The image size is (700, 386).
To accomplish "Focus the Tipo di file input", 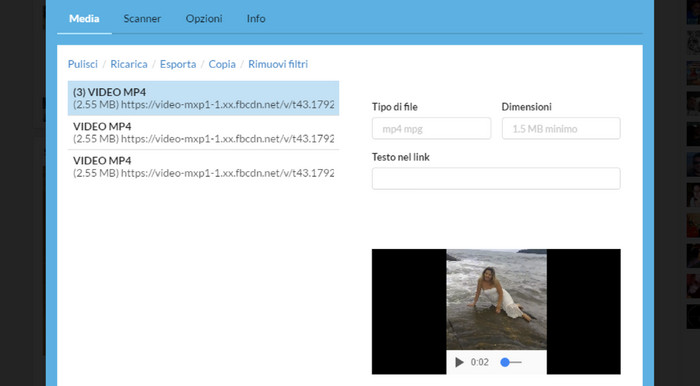I will [431, 129].
